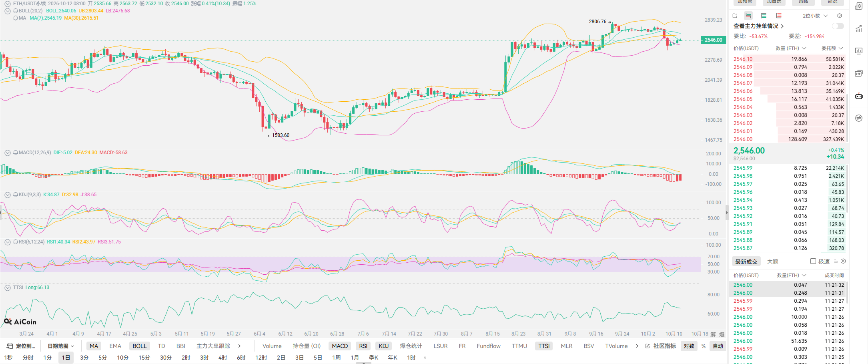Enable the Fundflow sub-chart indicator
The image size is (868, 364).
[488, 346]
